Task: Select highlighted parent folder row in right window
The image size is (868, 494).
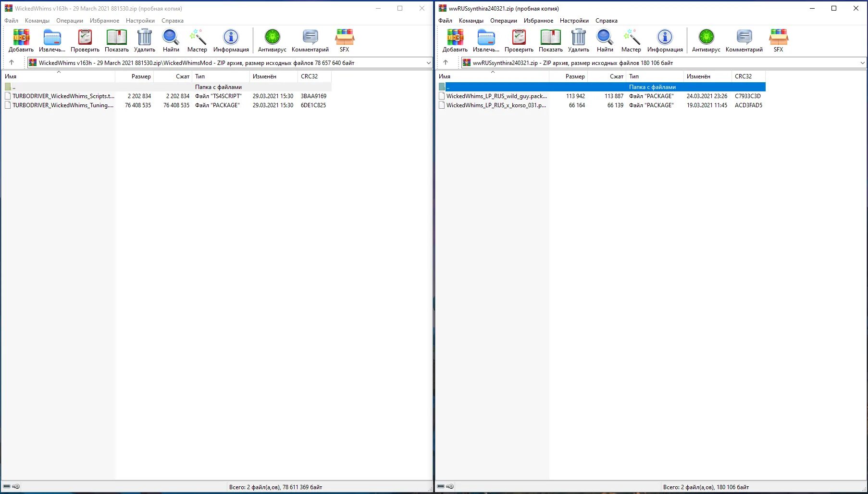Action: pos(601,87)
